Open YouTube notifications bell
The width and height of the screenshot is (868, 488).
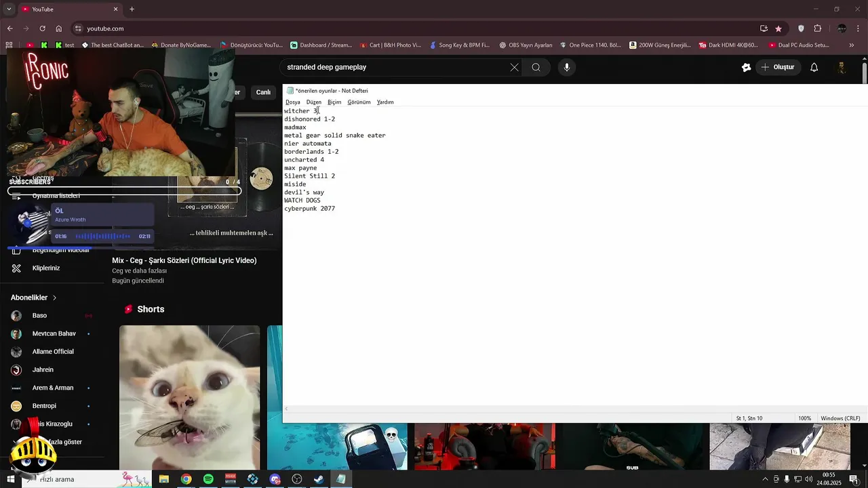click(x=814, y=67)
